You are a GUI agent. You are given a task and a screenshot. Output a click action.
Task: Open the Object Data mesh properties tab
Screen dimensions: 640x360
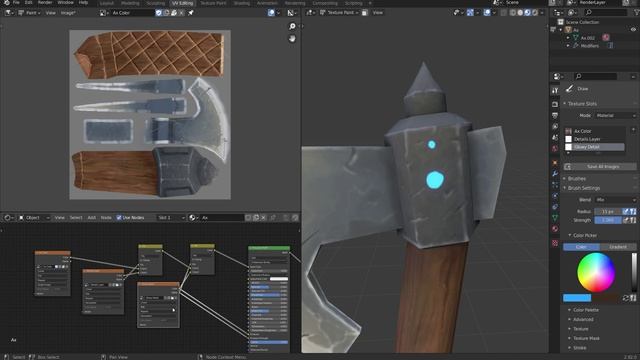pos(555,218)
